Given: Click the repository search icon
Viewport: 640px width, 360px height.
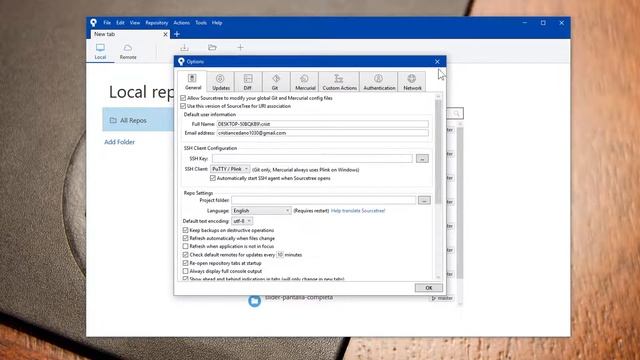Looking at the screenshot, I should click(456, 113).
